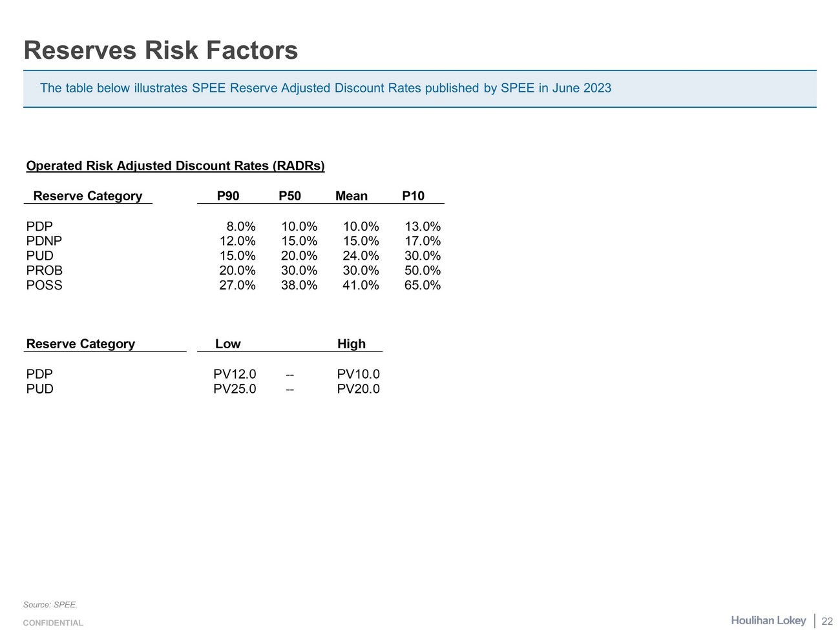
Task: Select the Mean column header
Action: pyautogui.click(x=351, y=196)
